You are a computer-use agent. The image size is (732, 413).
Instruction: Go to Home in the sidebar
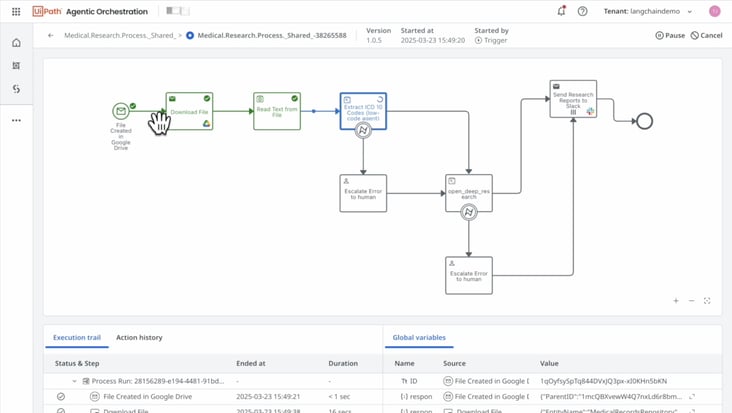click(16, 43)
